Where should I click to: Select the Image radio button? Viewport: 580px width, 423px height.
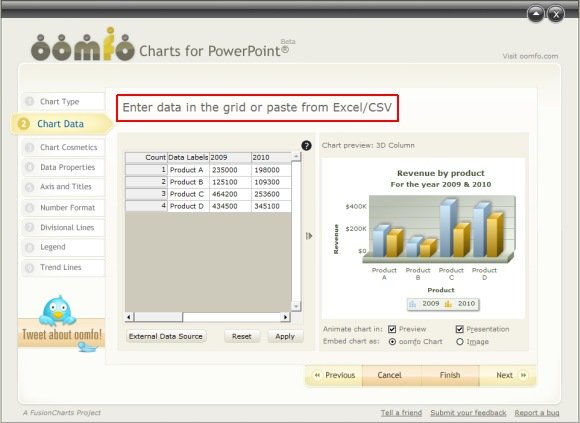click(x=459, y=342)
